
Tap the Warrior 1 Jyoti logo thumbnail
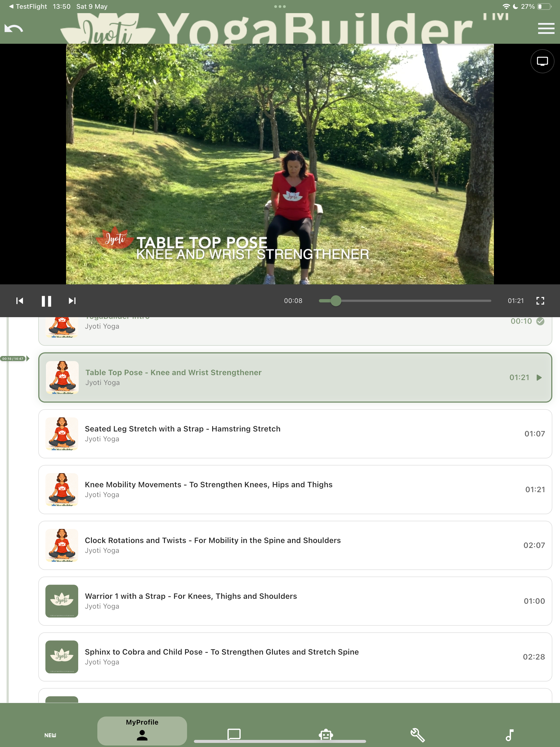62,601
